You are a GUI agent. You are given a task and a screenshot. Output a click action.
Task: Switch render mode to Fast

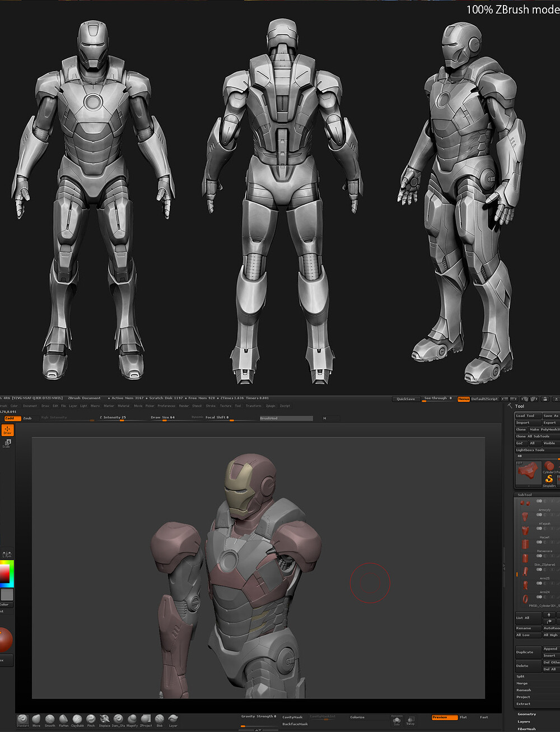(x=484, y=717)
